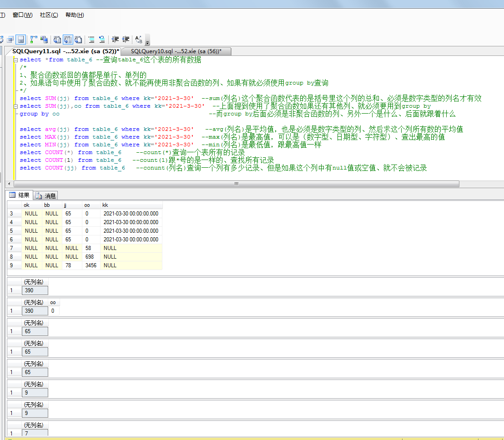Open the 消息 messages tab

[x=45, y=195]
